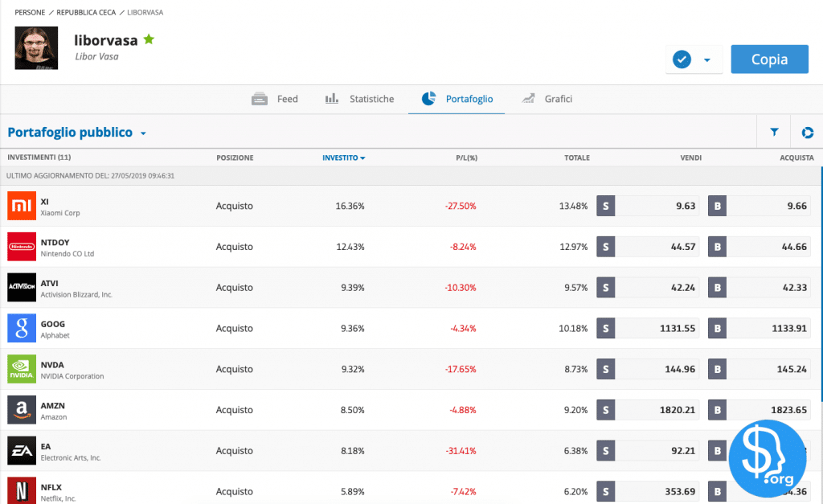Open the NFLX Netflix name

(x=58, y=493)
